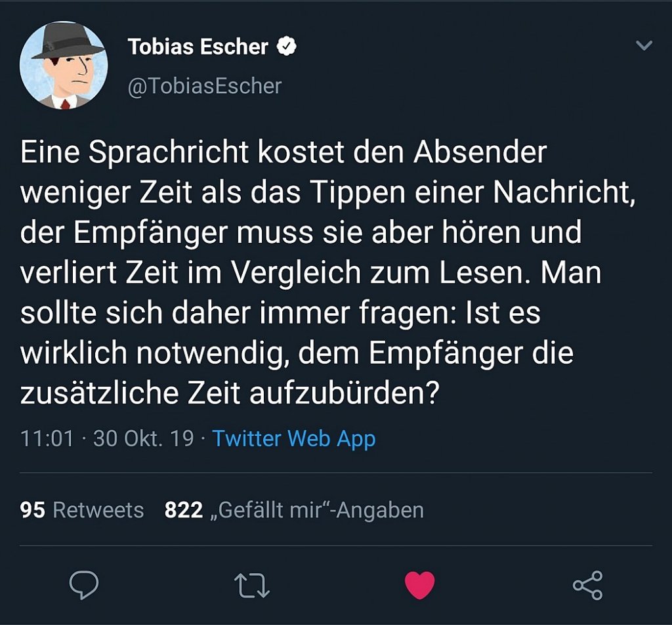This screenshot has width=672, height=625.
Task: Open the profile picture with hat
Action: 64,66
